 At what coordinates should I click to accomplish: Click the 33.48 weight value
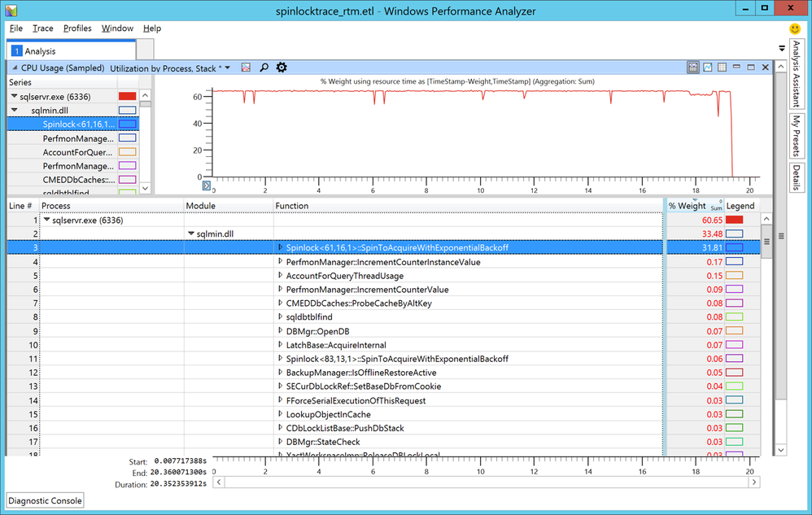712,234
